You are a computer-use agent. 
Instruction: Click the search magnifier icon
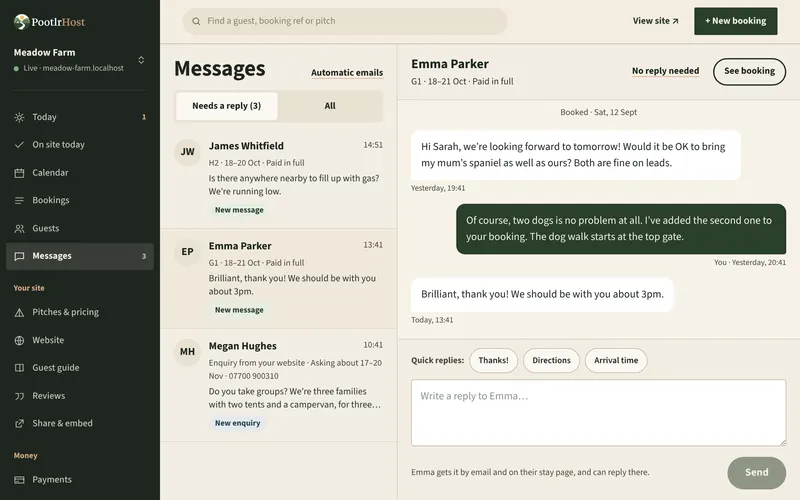pos(196,21)
